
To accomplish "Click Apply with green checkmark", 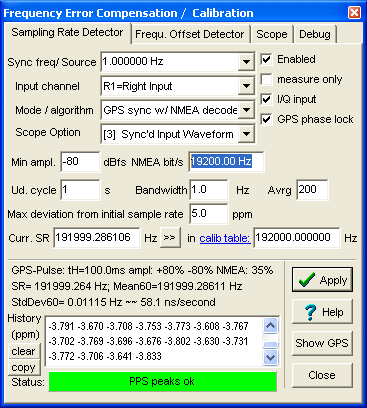I will point(322,280).
